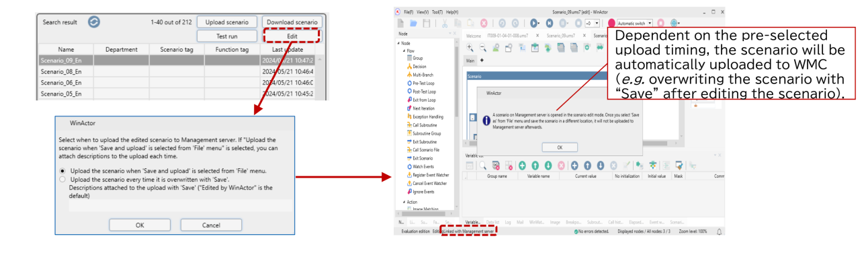Viewport: 868px width, 253px height.
Task: Switch to the IT009-01-04-01-008.ums7 tab
Action: [508, 36]
